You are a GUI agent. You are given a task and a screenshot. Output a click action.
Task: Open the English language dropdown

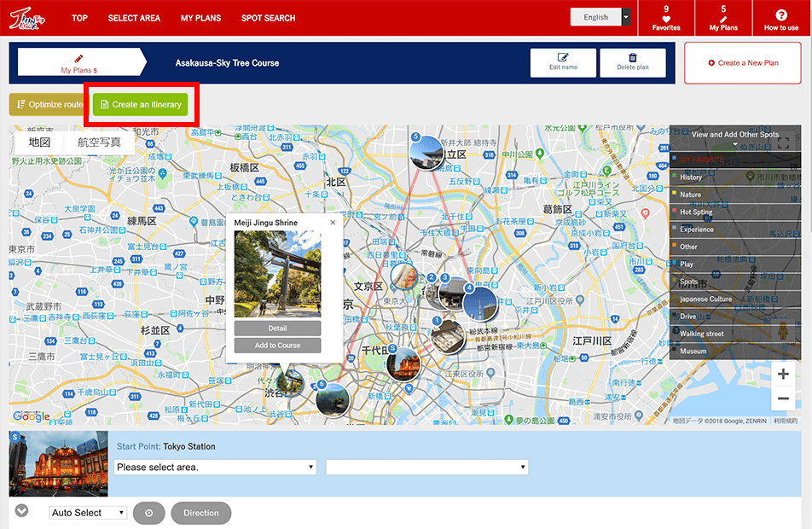[600, 17]
